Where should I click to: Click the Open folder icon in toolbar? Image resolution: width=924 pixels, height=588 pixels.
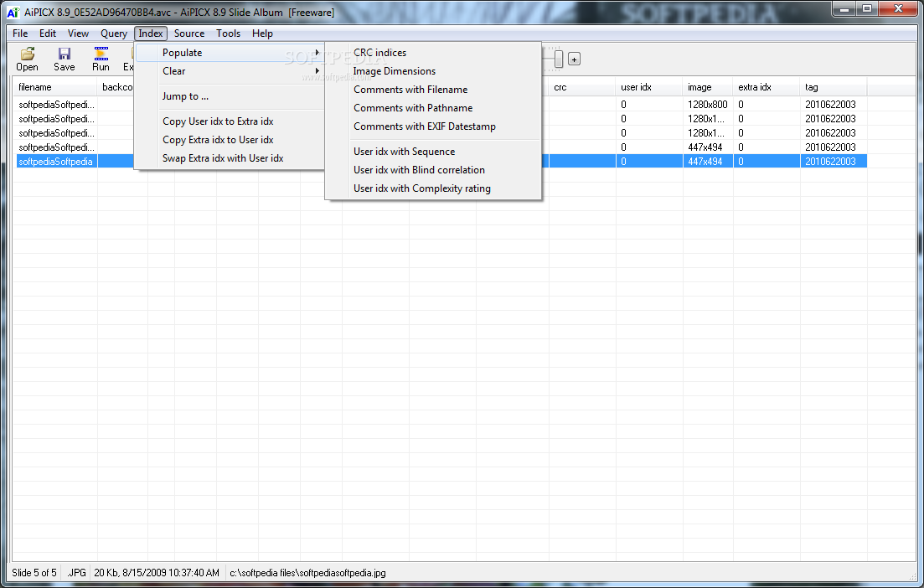pos(27,54)
